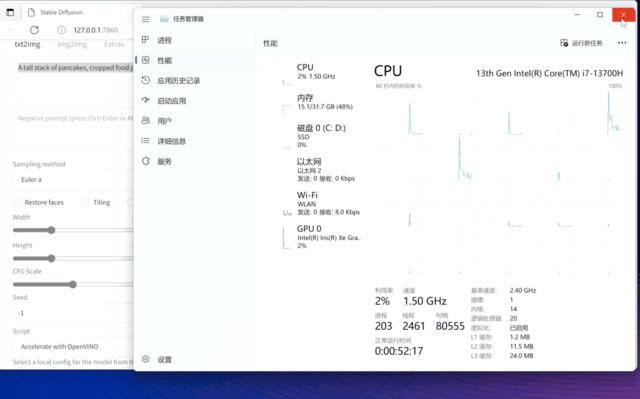Switch to the Extras tab

point(114,44)
